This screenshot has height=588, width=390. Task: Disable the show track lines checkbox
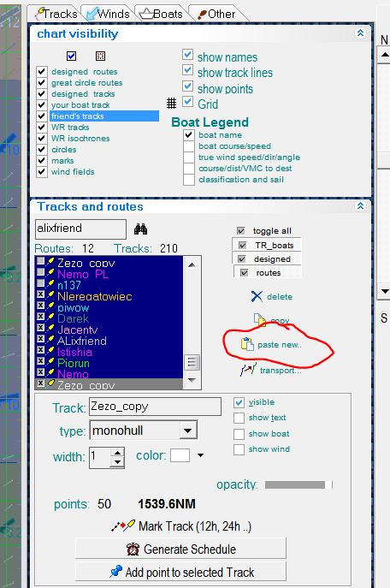(187, 70)
